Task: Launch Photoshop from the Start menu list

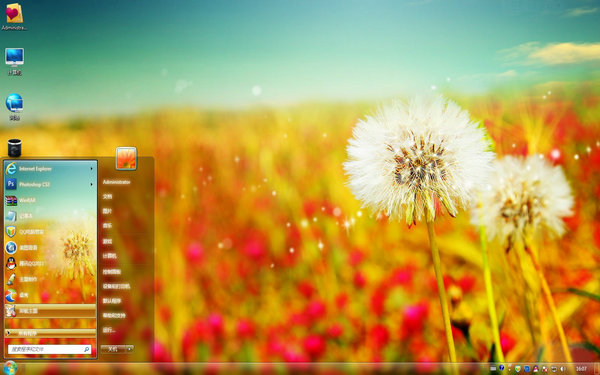Action: 50,184
